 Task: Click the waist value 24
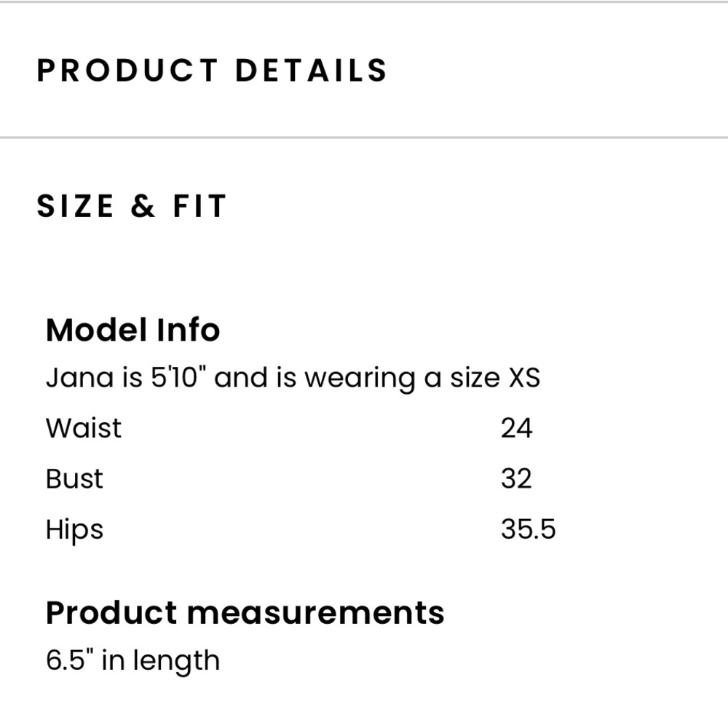tap(516, 427)
